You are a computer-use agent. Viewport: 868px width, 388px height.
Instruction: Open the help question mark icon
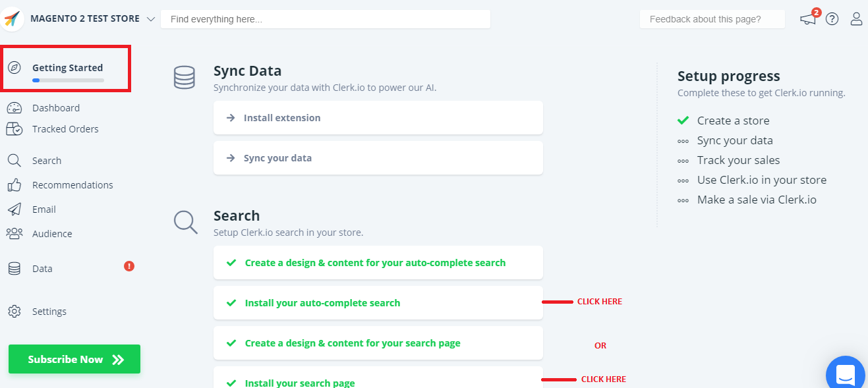pos(832,19)
